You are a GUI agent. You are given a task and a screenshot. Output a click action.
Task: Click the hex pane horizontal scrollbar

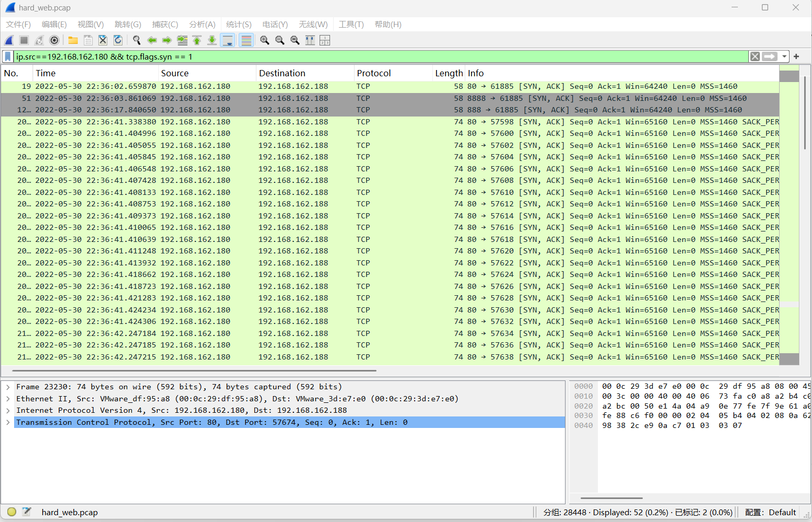[x=611, y=498]
